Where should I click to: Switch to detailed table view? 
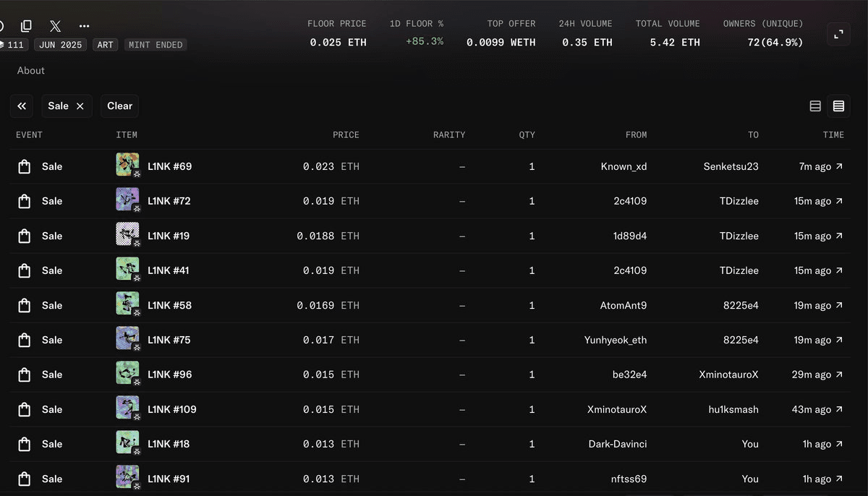click(838, 106)
